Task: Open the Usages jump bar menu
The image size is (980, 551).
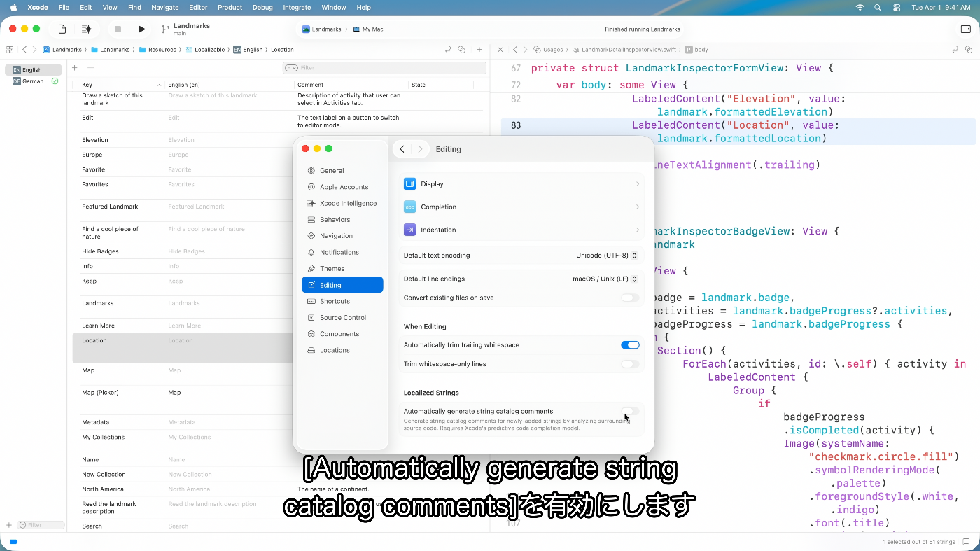Action: coord(548,50)
